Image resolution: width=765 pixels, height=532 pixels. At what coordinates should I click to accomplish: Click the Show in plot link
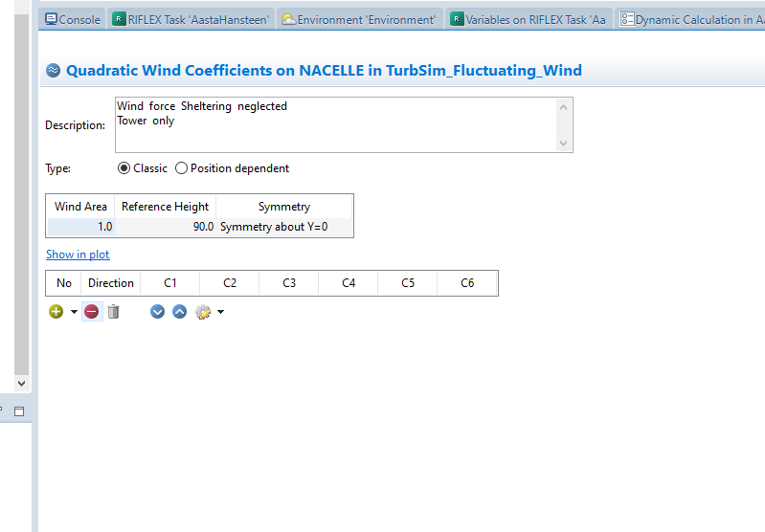78,255
